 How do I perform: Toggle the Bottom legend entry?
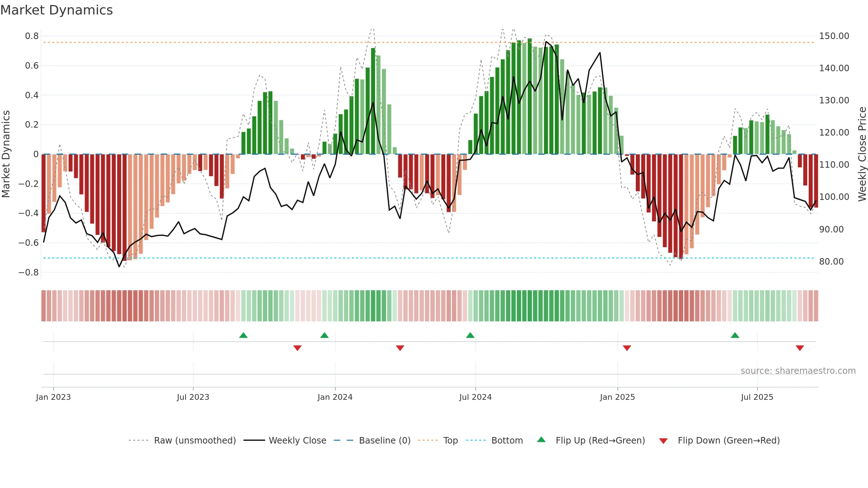pos(494,440)
